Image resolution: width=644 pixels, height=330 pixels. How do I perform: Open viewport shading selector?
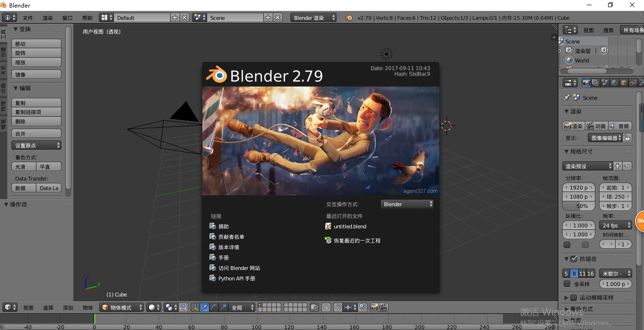click(153, 307)
